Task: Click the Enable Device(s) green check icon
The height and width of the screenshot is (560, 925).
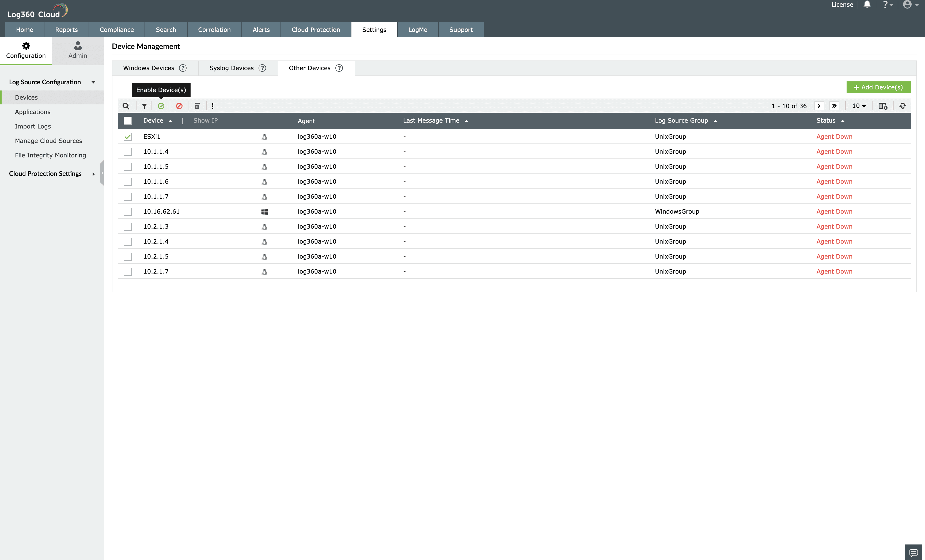Action: point(161,106)
